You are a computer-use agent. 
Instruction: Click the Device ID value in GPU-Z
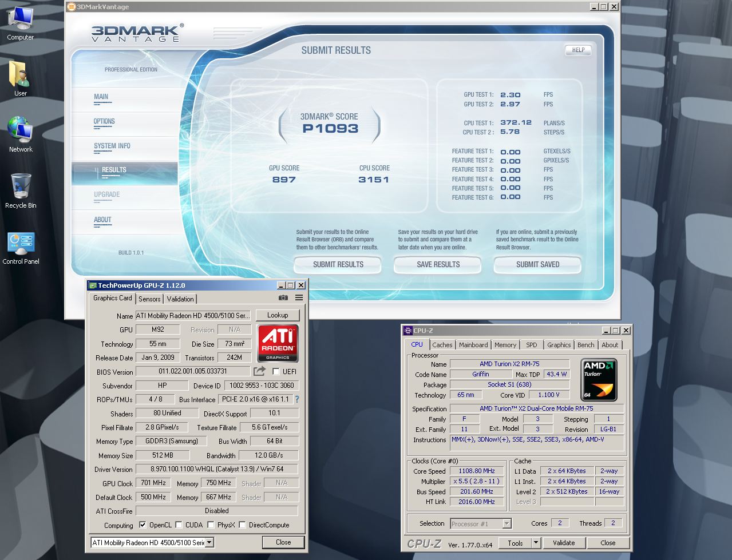coord(262,386)
